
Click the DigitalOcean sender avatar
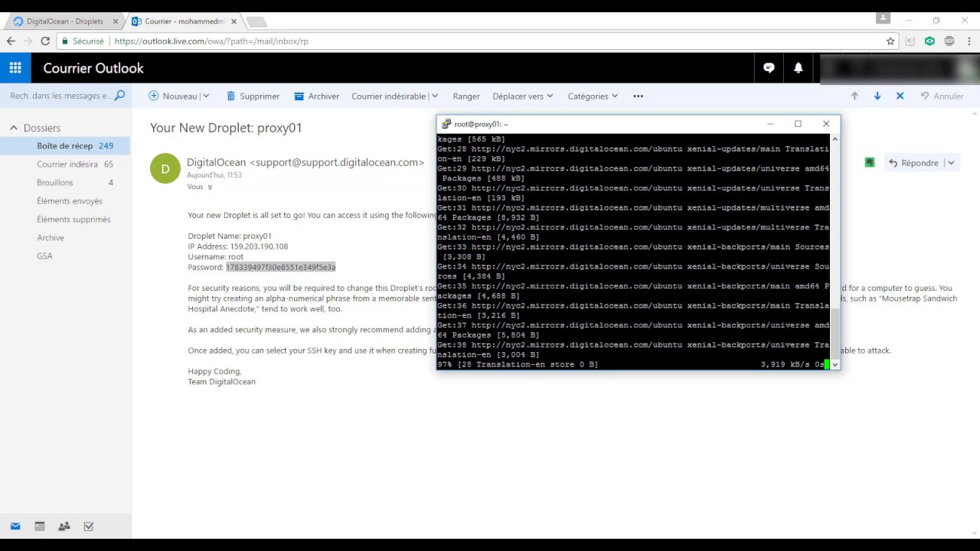(165, 169)
